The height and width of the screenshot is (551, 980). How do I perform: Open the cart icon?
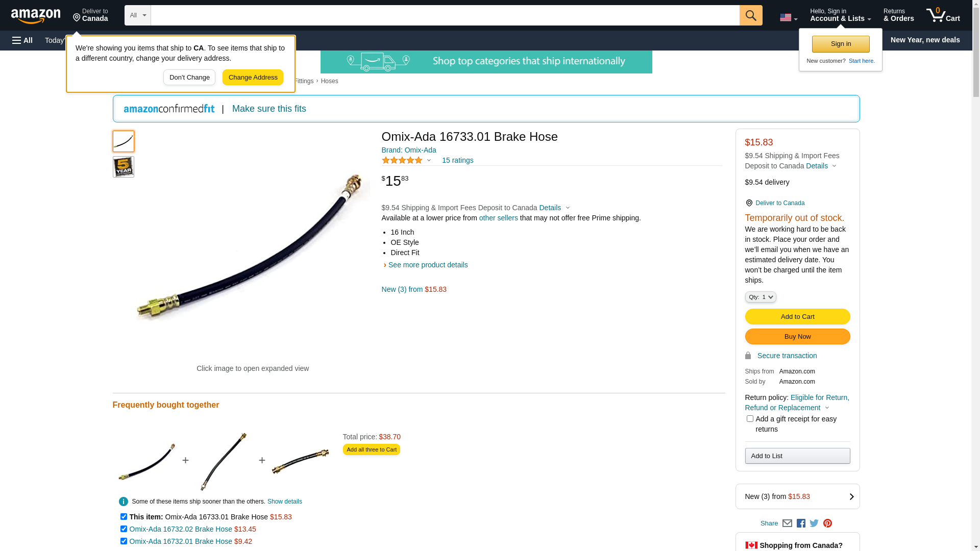(x=943, y=15)
